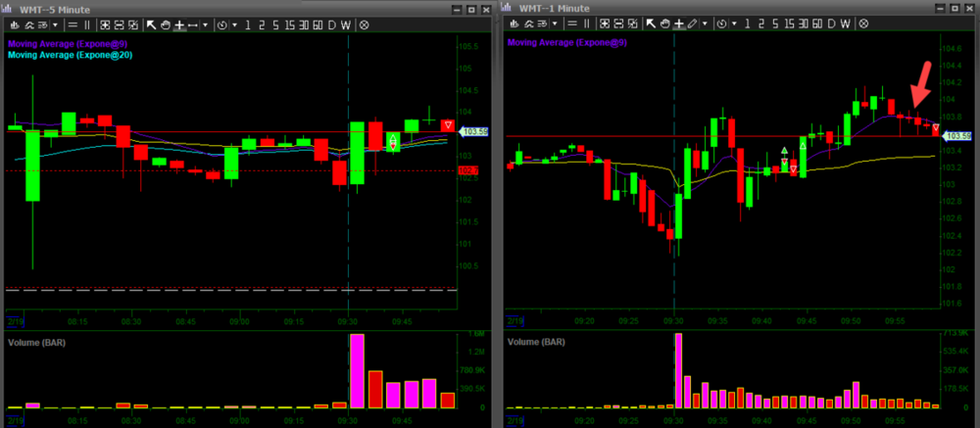The width and height of the screenshot is (980, 428).
Task: Expand the indicators dropdown in 1 Minute toolbar
Action: coord(554,24)
